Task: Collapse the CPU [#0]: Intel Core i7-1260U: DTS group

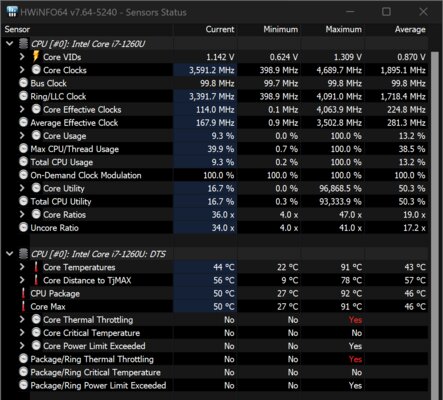Action: click(10, 254)
